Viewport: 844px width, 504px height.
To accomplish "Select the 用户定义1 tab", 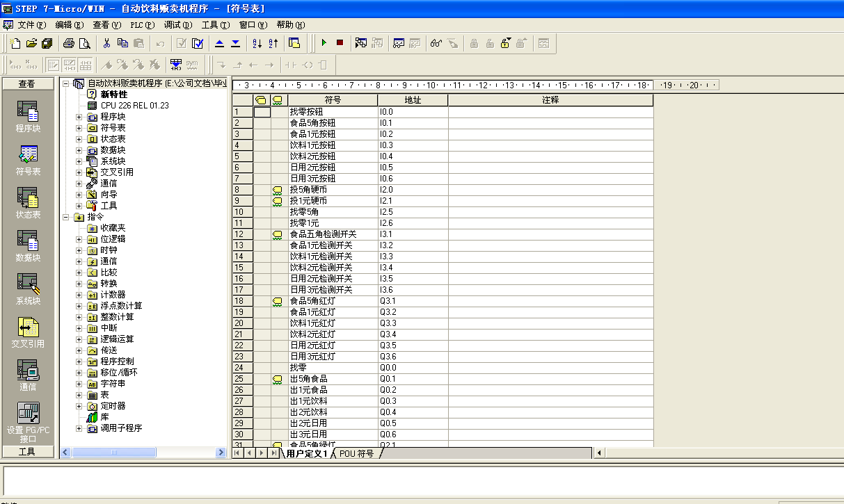I will (x=307, y=453).
